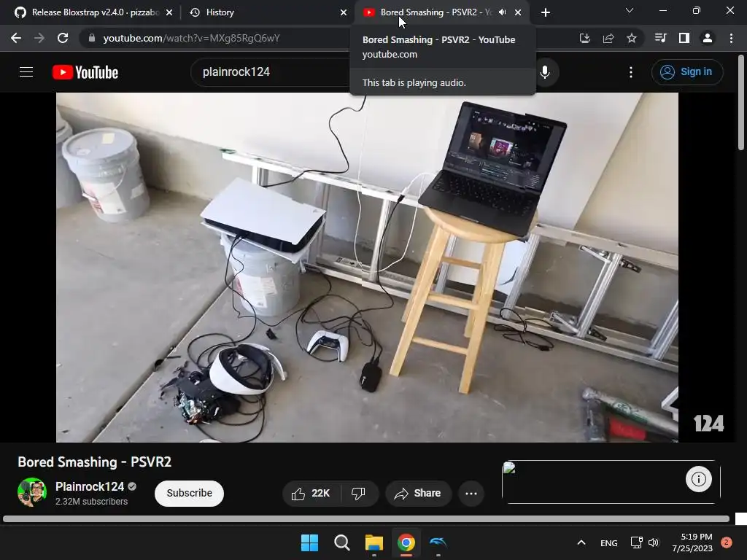The width and height of the screenshot is (747, 560).
Task: Click the video title Bored Smashing - PSVR2
Action: (x=94, y=462)
